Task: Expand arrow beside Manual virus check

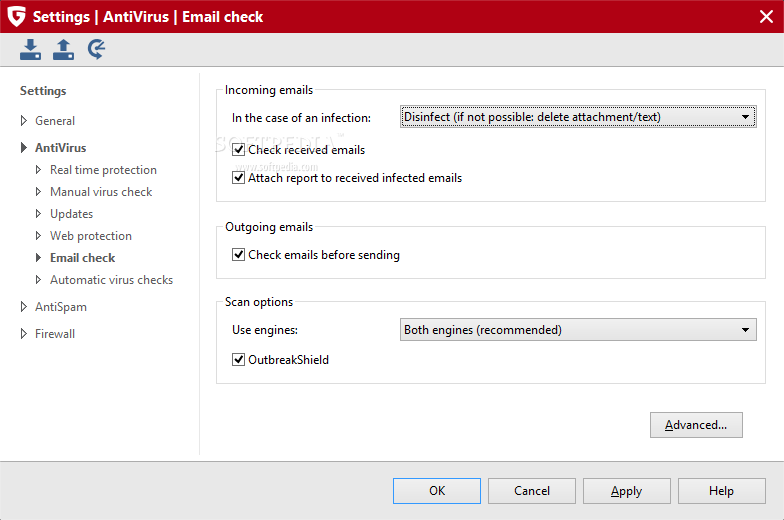Action: pyautogui.click(x=38, y=192)
